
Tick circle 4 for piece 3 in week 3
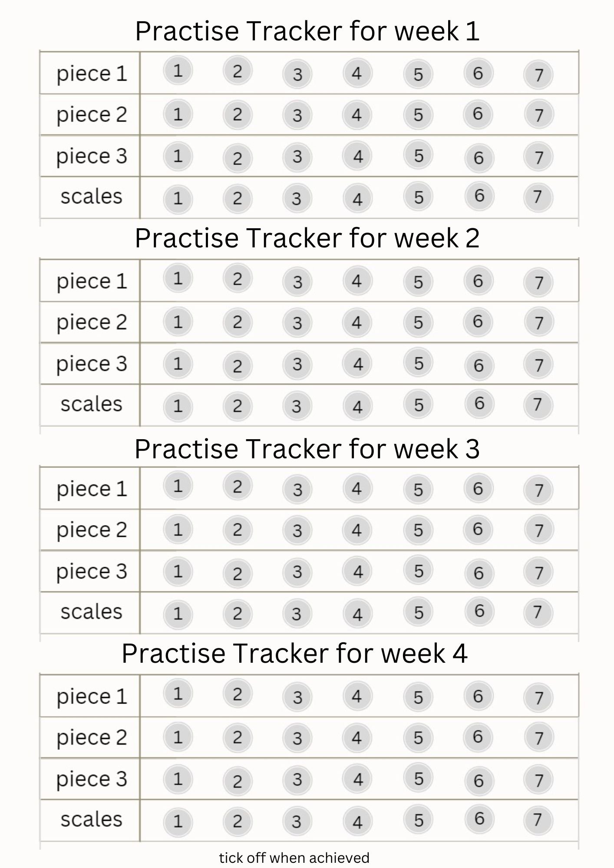(x=357, y=571)
